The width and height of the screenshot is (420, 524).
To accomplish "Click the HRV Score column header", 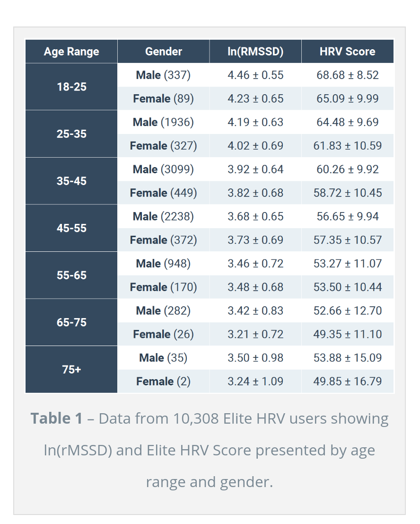I will click(x=347, y=52).
